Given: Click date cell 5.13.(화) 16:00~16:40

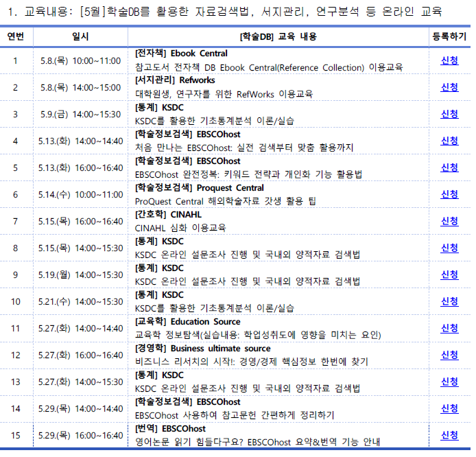Looking at the screenshot, I should point(80,168).
